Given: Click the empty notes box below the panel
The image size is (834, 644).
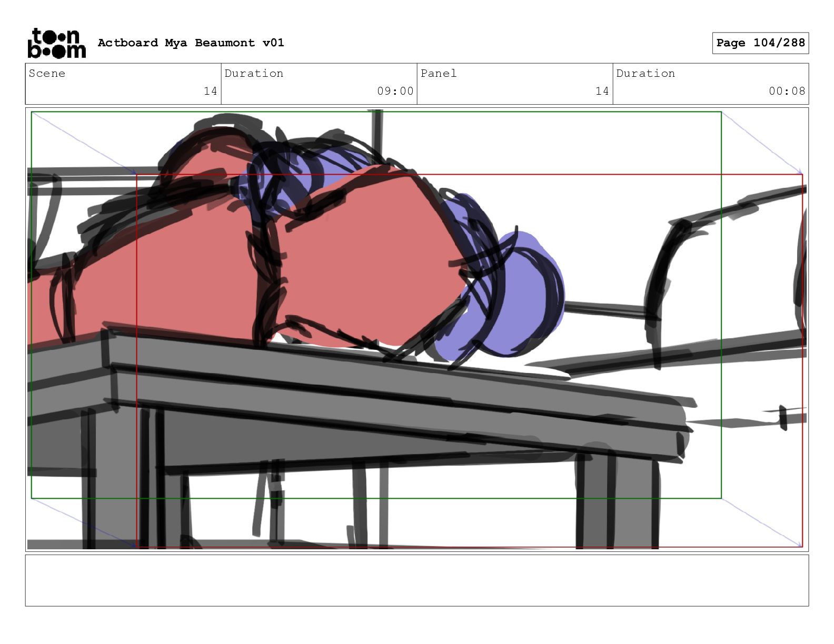Looking at the screenshot, I should pos(417,580).
